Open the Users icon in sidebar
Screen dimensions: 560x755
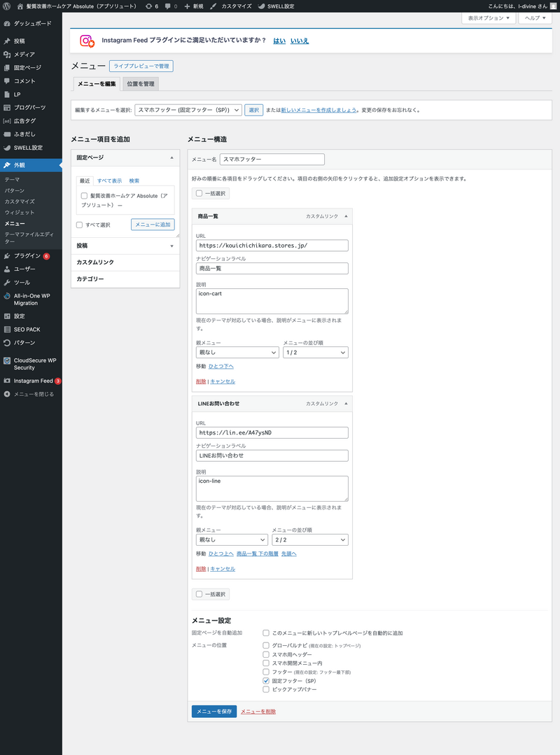click(7, 269)
